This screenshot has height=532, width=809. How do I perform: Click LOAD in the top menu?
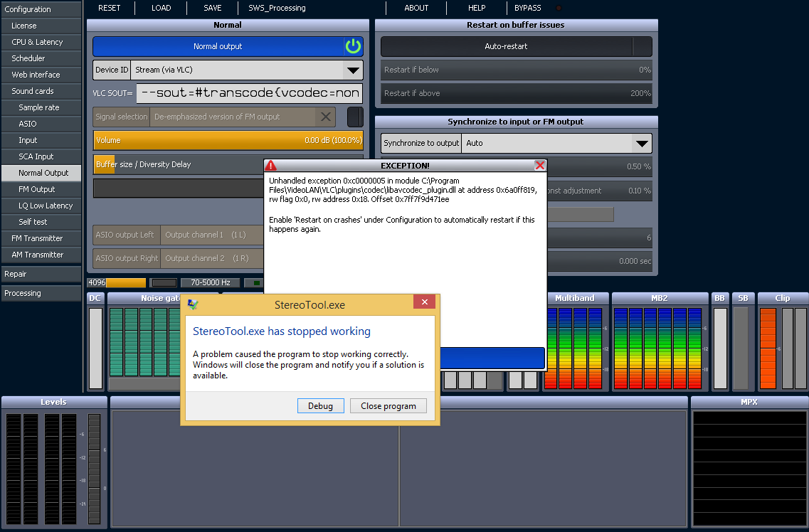tap(161, 9)
